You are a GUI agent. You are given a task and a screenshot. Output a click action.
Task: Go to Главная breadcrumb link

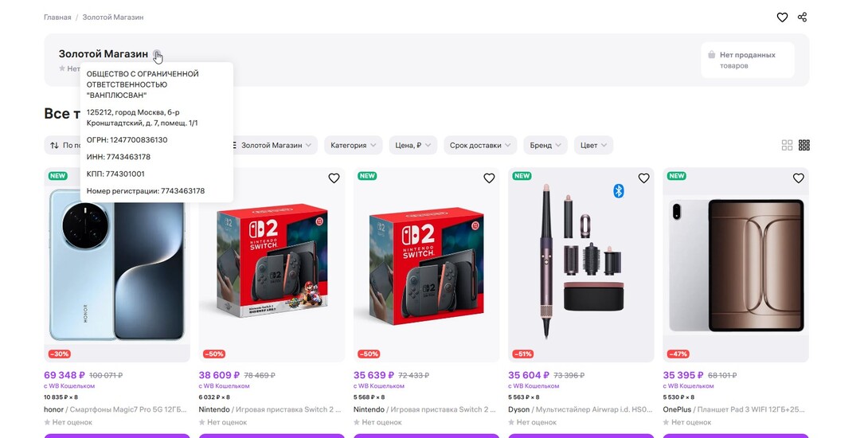57,18
